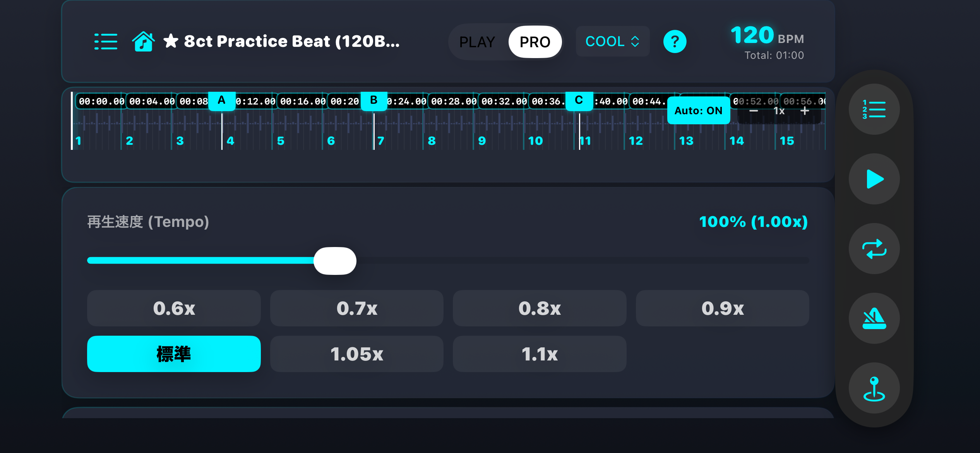Set tempo to 0.8x
Image resolution: width=980 pixels, height=453 pixels.
coord(540,308)
